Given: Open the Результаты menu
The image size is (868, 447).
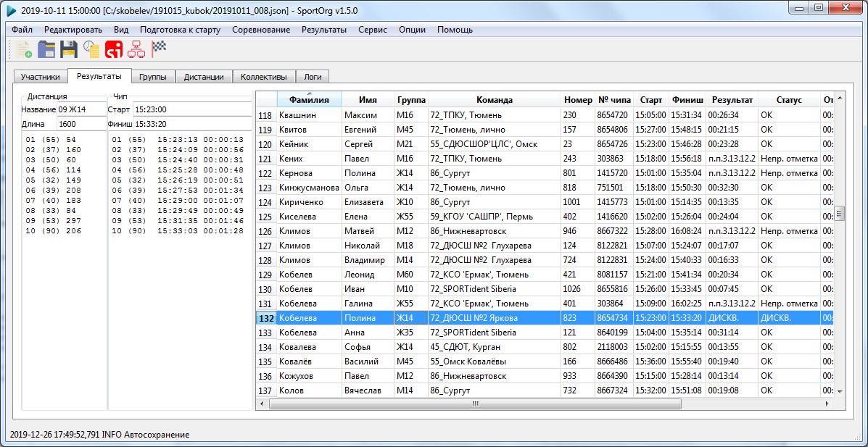Looking at the screenshot, I should [324, 30].
